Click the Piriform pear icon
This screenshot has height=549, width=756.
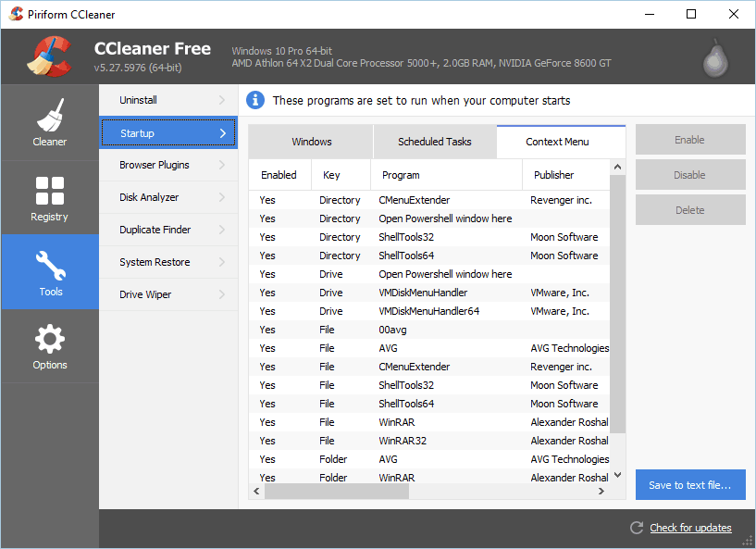[x=713, y=58]
